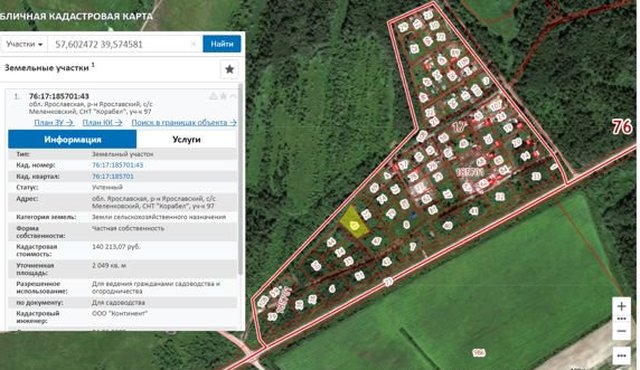Click area value 2 049 кв. м
The width and height of the screenshot is (640, 370).
point(109,266)
